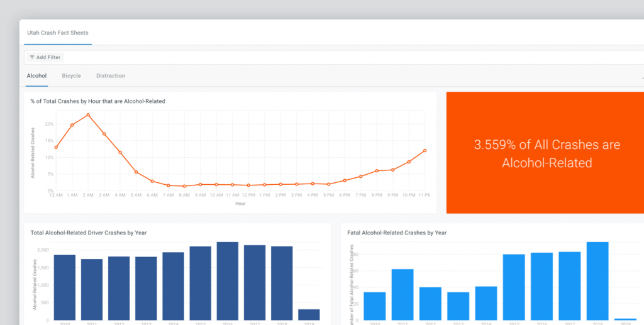Click the 2011 bar in Fatal Crashes chart
The height and width of the screenshot is (325, 644).
click(x=402, y=294)
